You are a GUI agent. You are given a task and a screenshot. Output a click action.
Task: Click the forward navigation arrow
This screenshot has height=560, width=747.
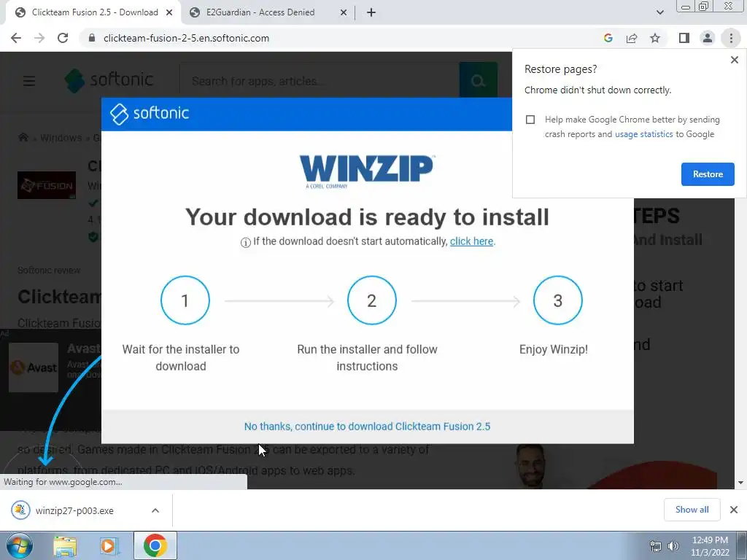tap(39, 38)
